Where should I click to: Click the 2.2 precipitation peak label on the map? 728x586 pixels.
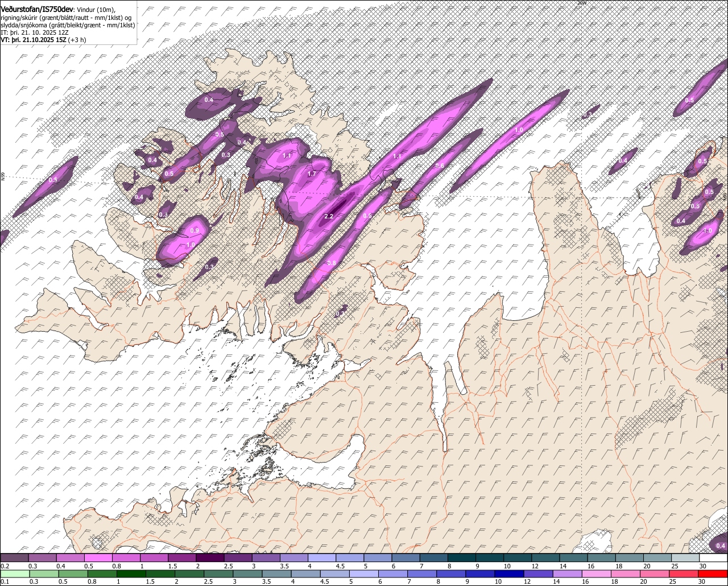[329, 216]
